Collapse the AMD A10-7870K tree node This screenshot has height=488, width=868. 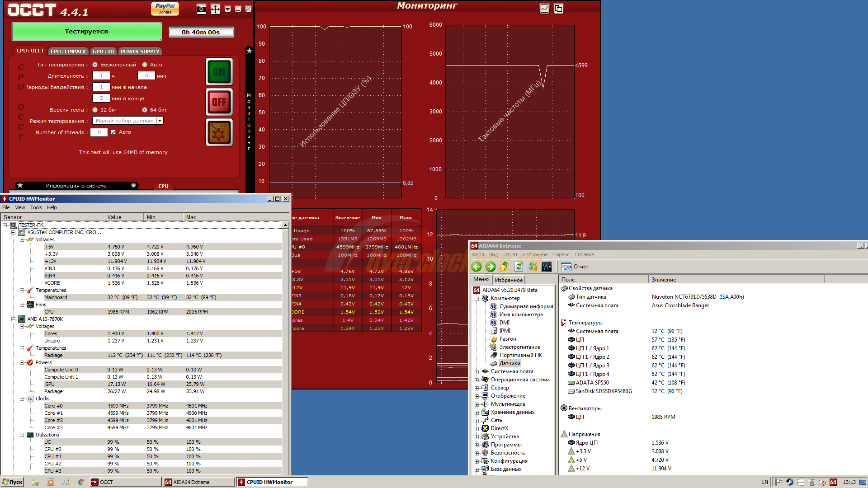pos(14,319)
